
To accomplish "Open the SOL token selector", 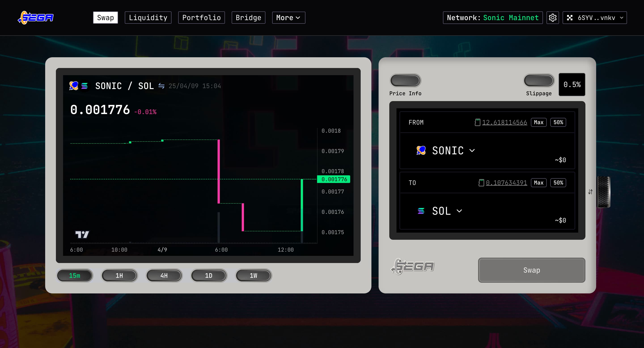I will [x=439, y=211].
